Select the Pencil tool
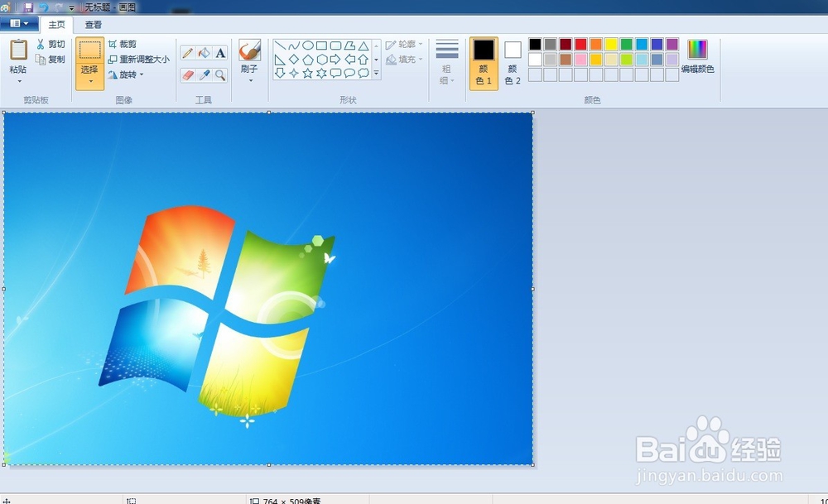 point(187,53)
